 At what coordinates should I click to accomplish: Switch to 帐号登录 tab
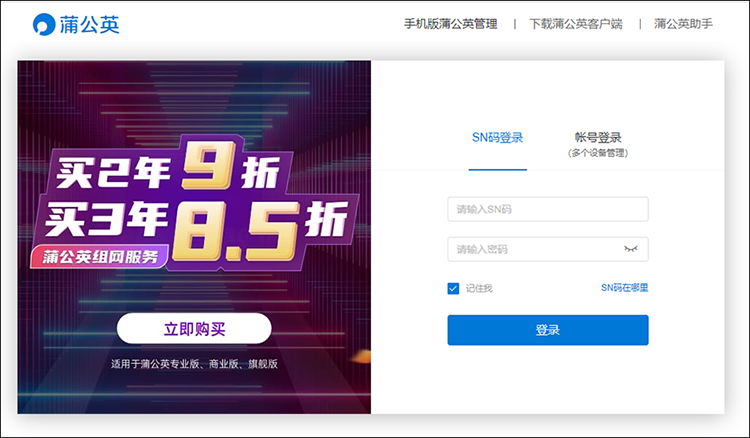(x=598, y=138)
